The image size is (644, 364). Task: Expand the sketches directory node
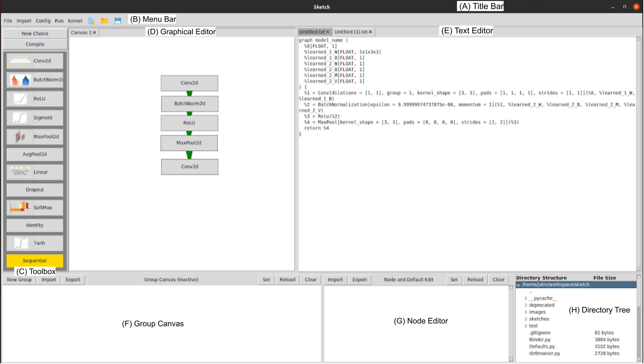526,319
